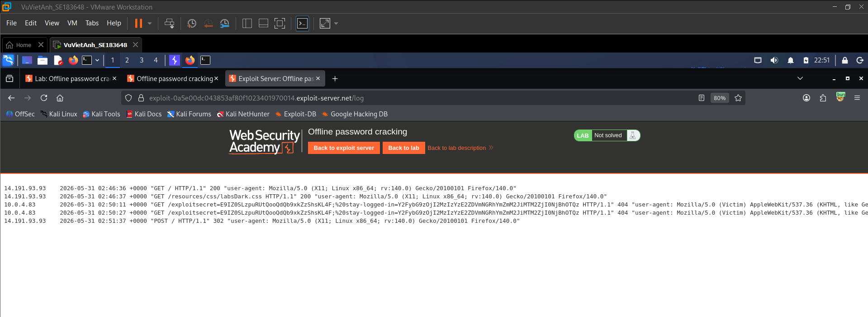Open the File menu
The height and width of the screenshot is (317, 868).
[x=11, y=23]
